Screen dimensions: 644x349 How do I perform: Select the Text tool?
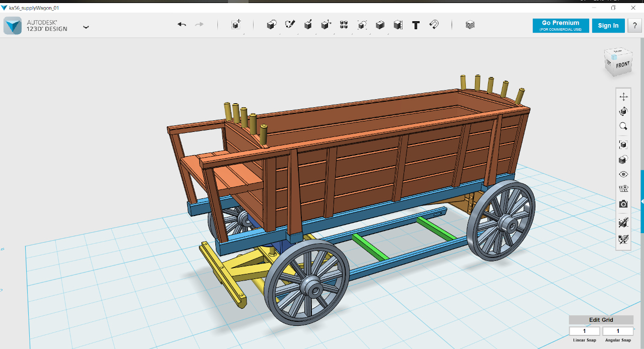[416, 25]
